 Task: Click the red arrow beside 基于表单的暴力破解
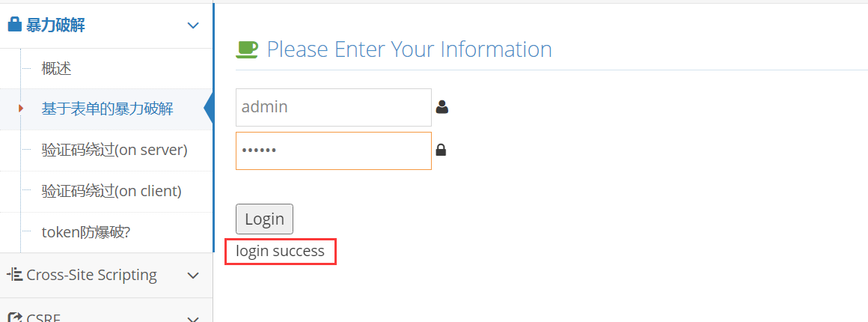21,109
